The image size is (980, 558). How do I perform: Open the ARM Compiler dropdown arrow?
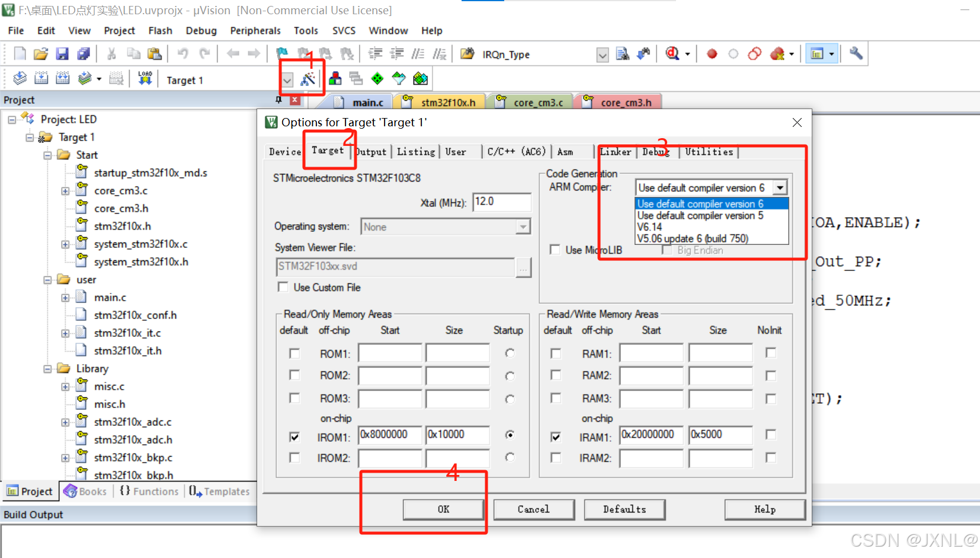point(780,188)
